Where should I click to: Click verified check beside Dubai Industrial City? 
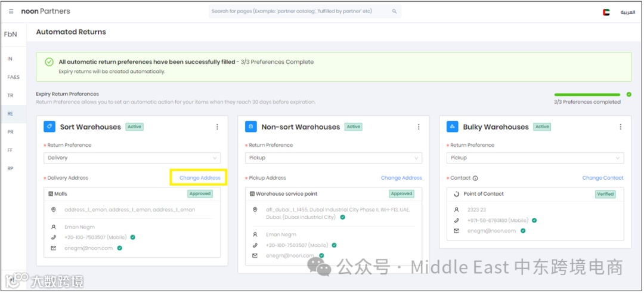pyautogui.click(x=342, y=217)
